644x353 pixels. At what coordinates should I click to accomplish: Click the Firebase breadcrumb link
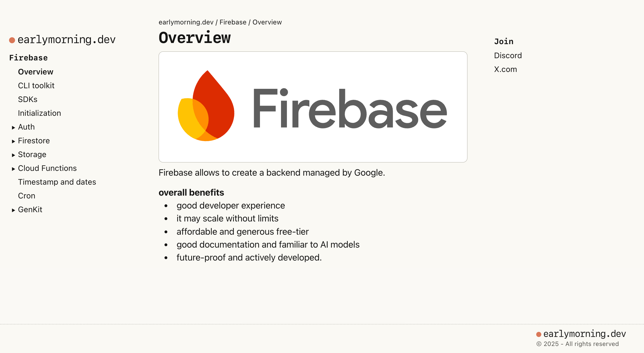(x=233, y=22)
